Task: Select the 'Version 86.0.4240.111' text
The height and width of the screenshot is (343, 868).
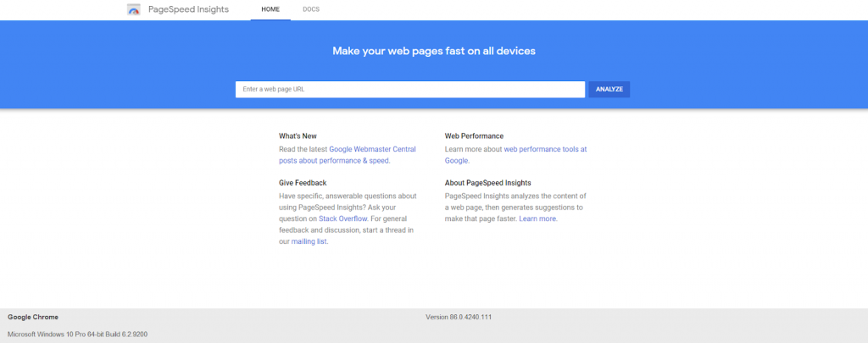Action: [x=459, y=317]
